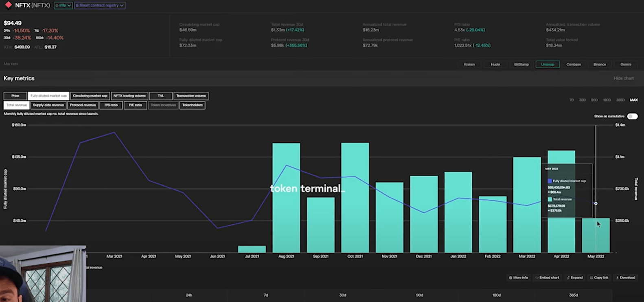Image resolution: width=644 pixels, height=302 pixels.
Task: Copy link to the chart
Action: (x=599, y=278)
